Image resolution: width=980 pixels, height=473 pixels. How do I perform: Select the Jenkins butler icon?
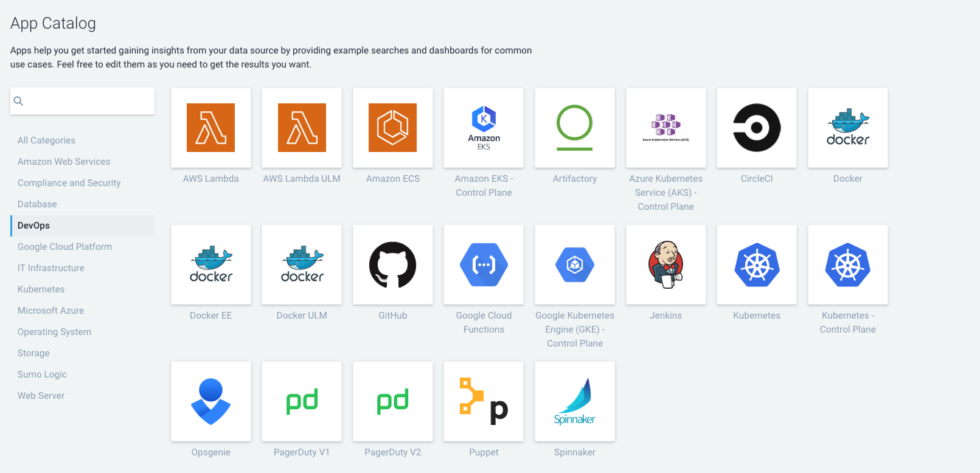point(666,264)
